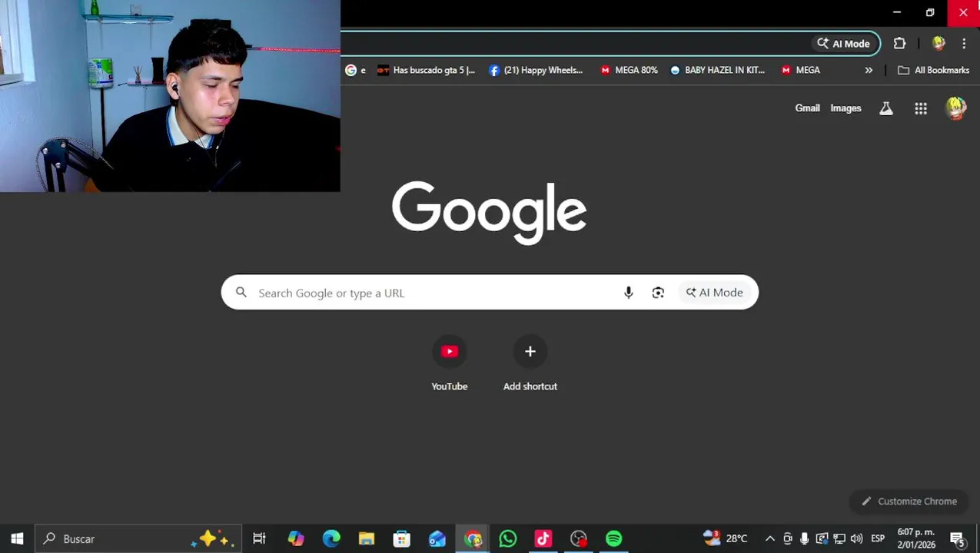Open the All Bookmarks folder
The width and height of the screenshot is (980, 553).
[x=933, y=70]
